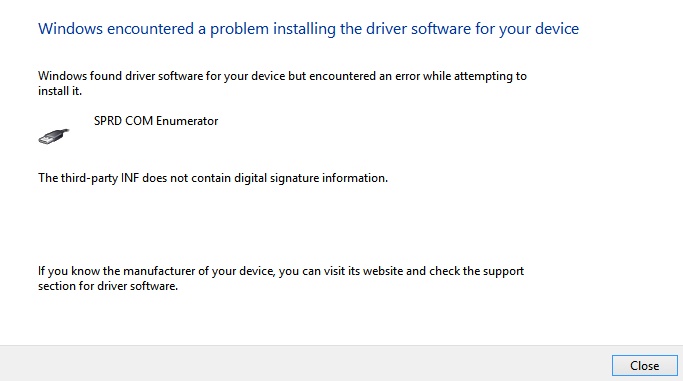Image resolution: width=683 pixels, height=381 pixels.
Task: Click the word 'Enumerator' in device name
Action: coord(187,121)
